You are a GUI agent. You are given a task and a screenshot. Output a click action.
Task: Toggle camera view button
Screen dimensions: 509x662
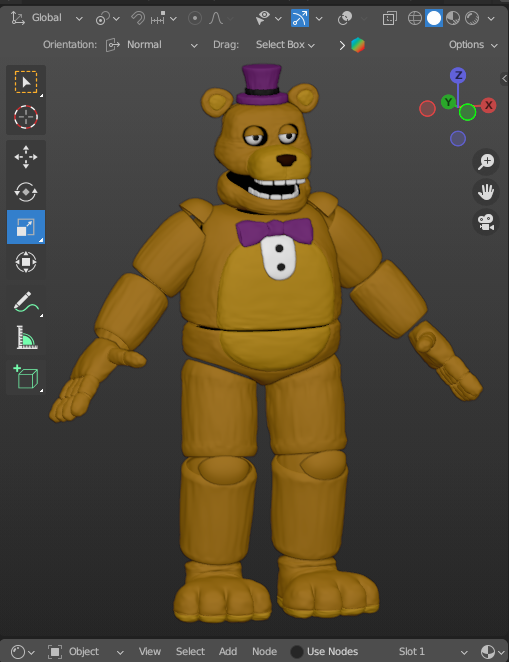(486, 222)
